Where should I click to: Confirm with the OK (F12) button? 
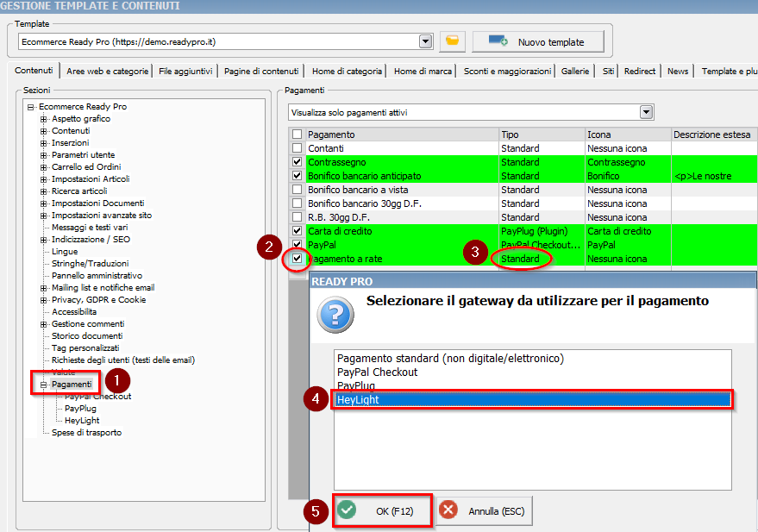(x=382, y=510)
